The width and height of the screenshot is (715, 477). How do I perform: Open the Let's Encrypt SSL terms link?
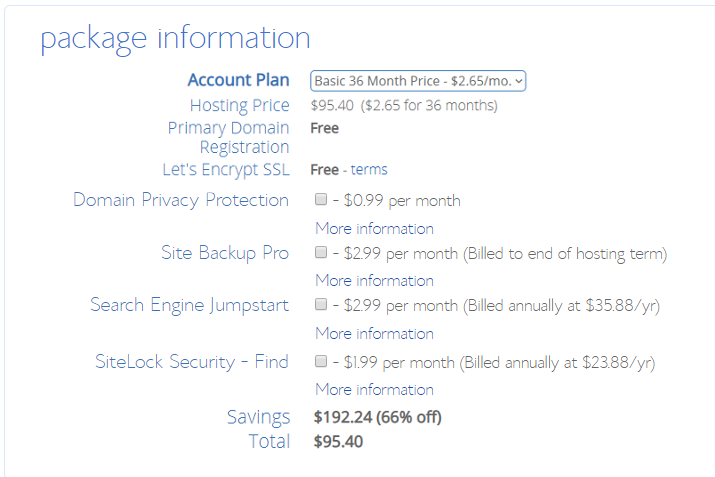(x=369, y=170)
